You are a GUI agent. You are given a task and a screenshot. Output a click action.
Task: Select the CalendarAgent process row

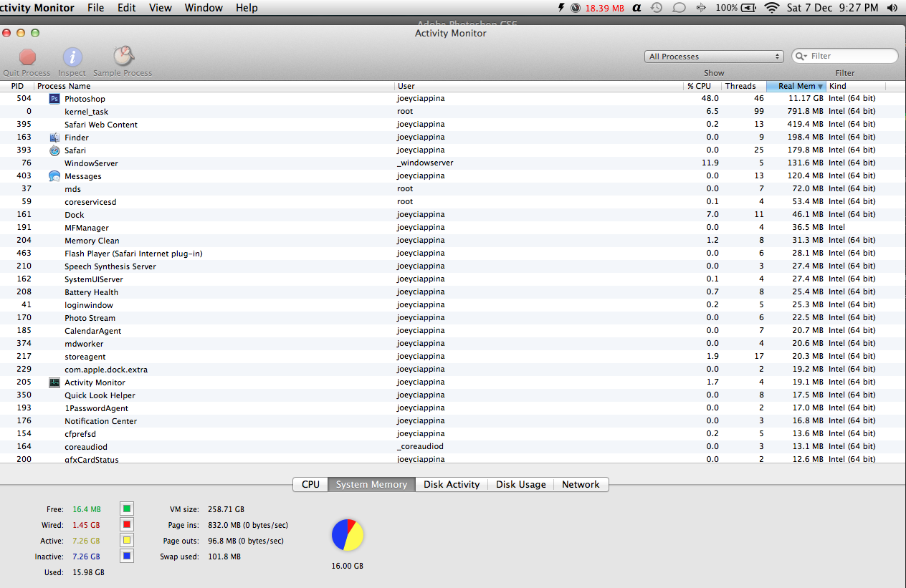tap(453, 331)
